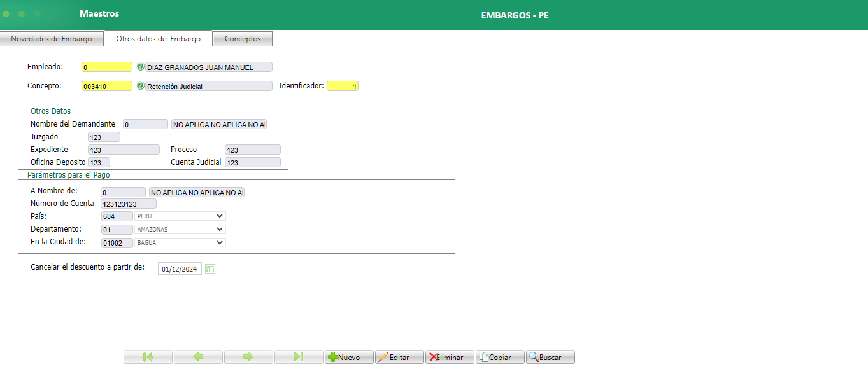Click the Cancelar el descuento a partir de label
This screenshot has height=376, width=868.
pyautogui.click(x=88, y=267)
